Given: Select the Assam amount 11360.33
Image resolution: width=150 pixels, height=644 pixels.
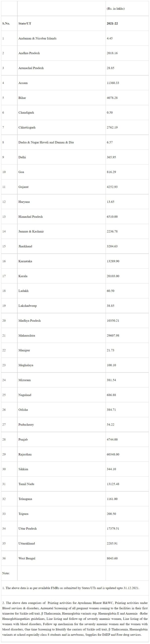Looking at the screenshot, I should (x=113, y=83).
